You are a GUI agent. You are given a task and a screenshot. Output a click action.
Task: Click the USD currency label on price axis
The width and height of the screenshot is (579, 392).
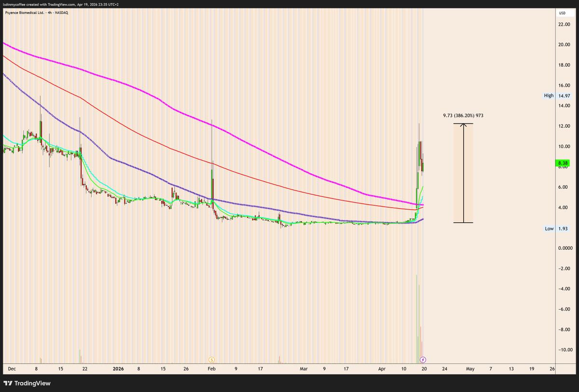click(562, 13)
